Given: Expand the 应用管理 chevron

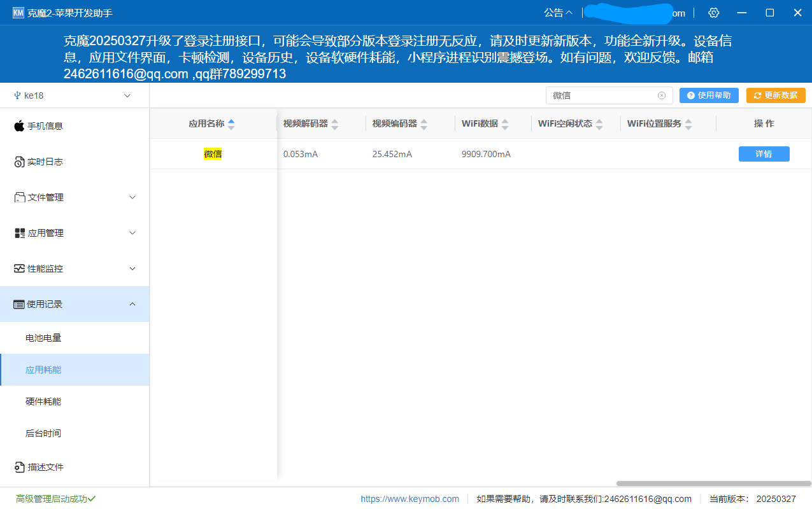Looking at the screenshot, I should 132,233.
